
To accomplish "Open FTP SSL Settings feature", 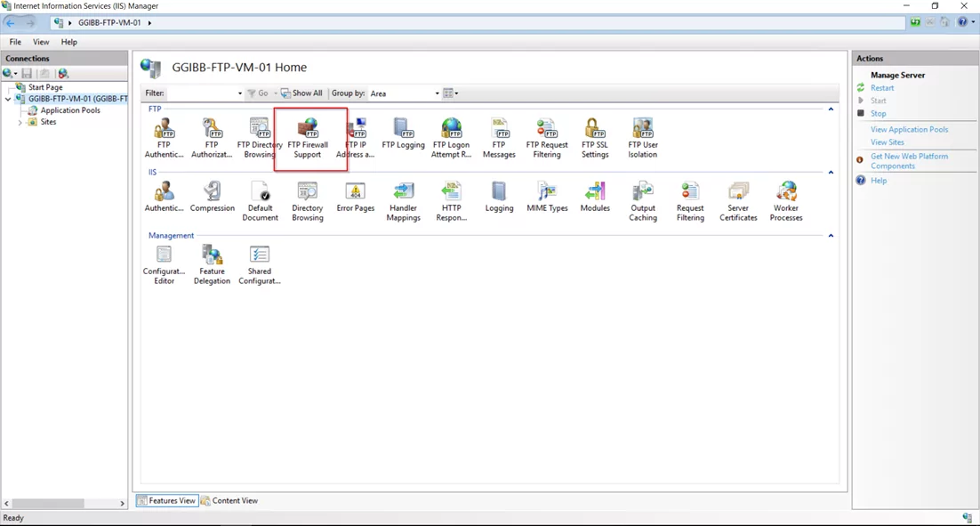I will (595, 138).
